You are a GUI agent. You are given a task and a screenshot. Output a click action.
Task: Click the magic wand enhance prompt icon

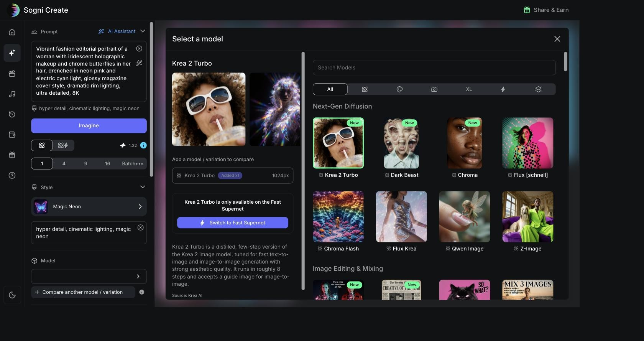coord(139,63)
